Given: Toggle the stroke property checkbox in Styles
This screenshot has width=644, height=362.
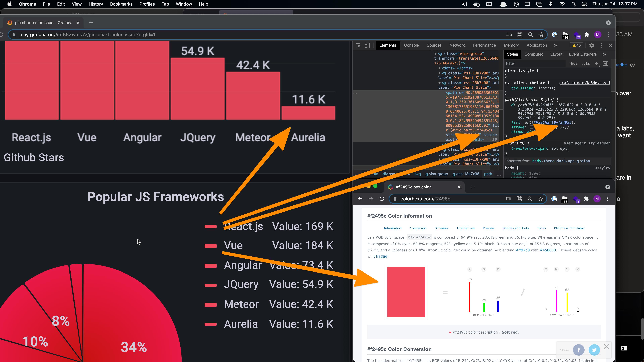Looking at the screenshot, I should pos(531,127).
